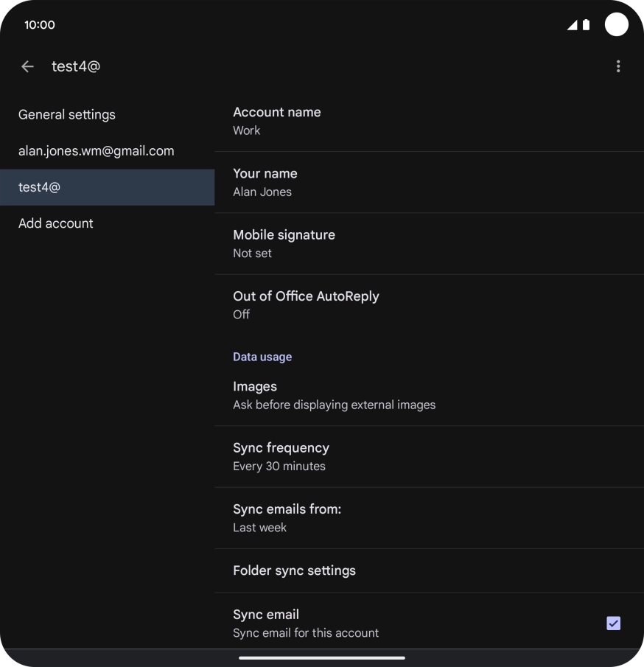Image resolution: width=644 pixels, height=667 pixels.
Task: Tap the bottom navigation gesture handle
Action: click(322, 657)
